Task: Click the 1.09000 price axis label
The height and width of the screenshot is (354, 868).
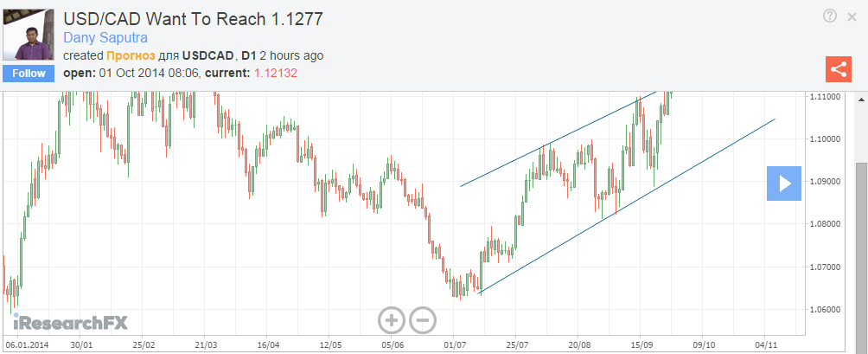Action: pyautogui.click(x=829, y=182)
